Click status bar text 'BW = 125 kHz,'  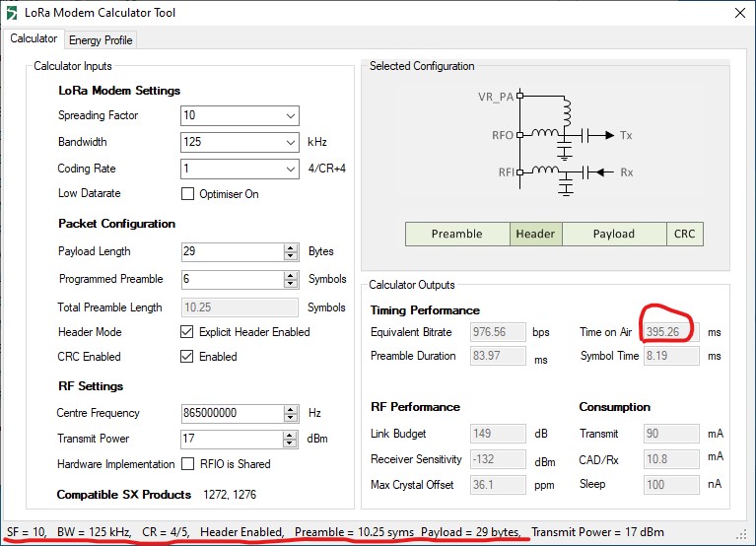pos(95,532)
